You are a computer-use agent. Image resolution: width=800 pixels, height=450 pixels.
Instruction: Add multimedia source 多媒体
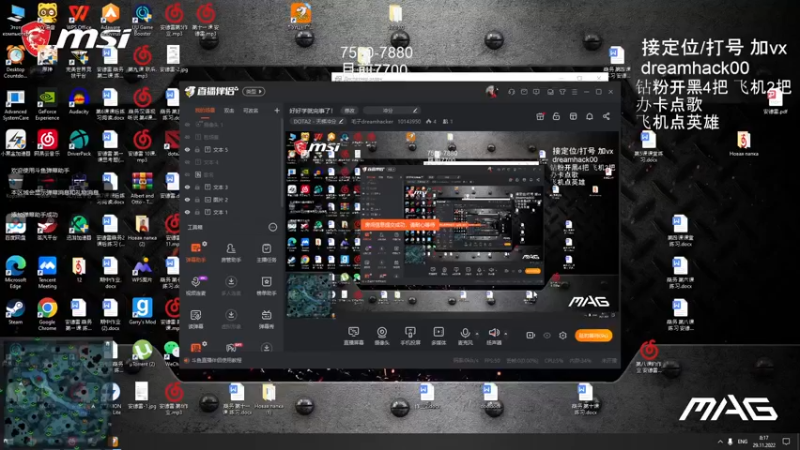point(438,336)
